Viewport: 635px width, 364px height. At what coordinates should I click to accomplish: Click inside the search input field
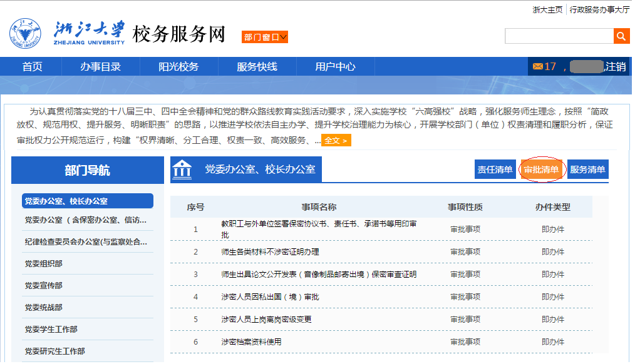(x=559, y=36)
